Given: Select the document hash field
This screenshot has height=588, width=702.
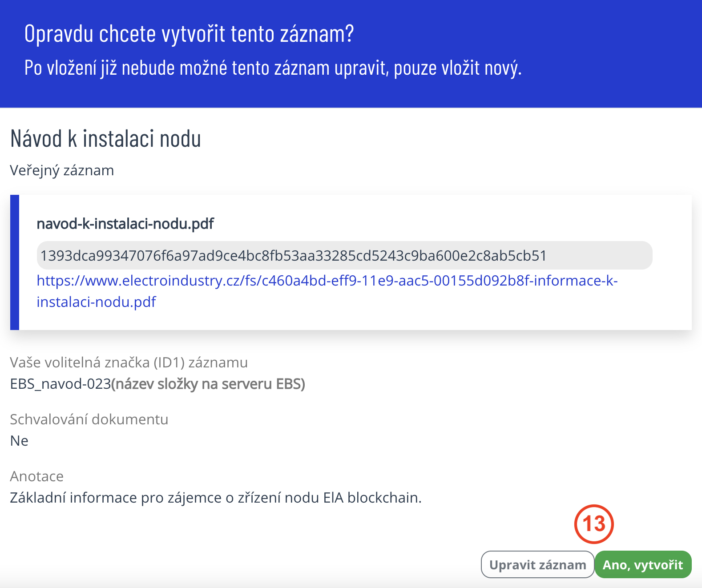Looking at the screenshot, I should click(344, 255).
